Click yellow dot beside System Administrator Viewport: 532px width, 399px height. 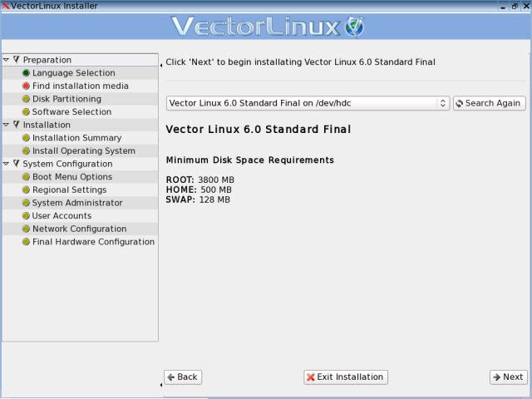point(26,203)
